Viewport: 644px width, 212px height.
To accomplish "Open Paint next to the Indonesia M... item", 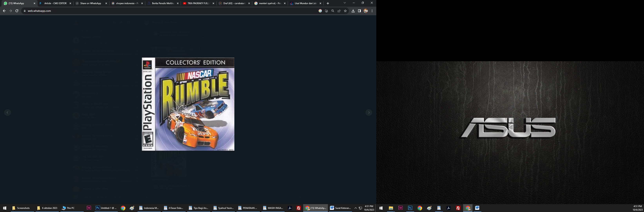I will (x=132, y=208).
